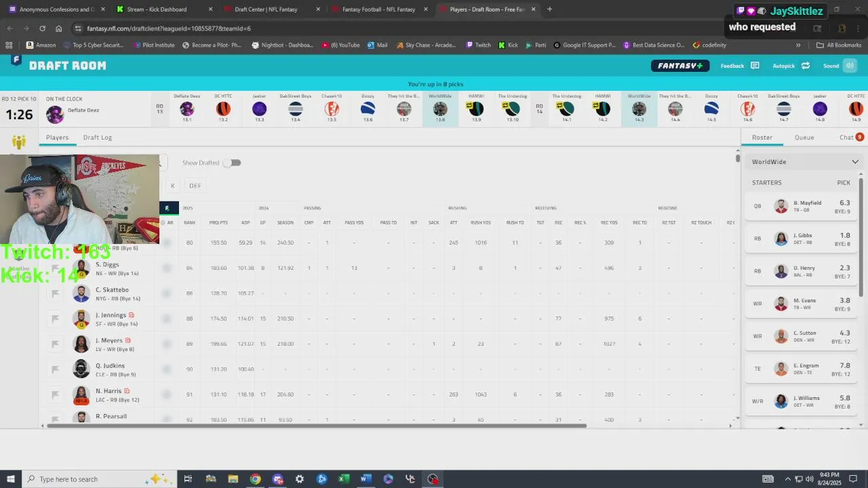Click the Deflate Deez avatar on the clock
The width and height of the screenshot is (868, 488).
(55, 115)
